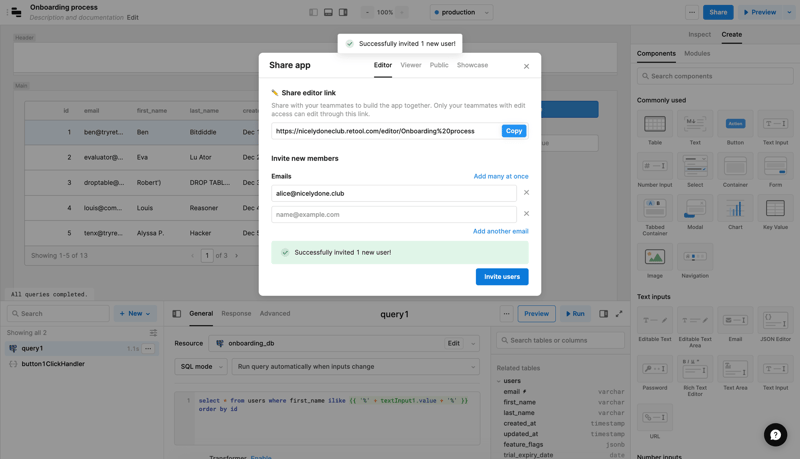Click Add another email link

pos(501,231)
